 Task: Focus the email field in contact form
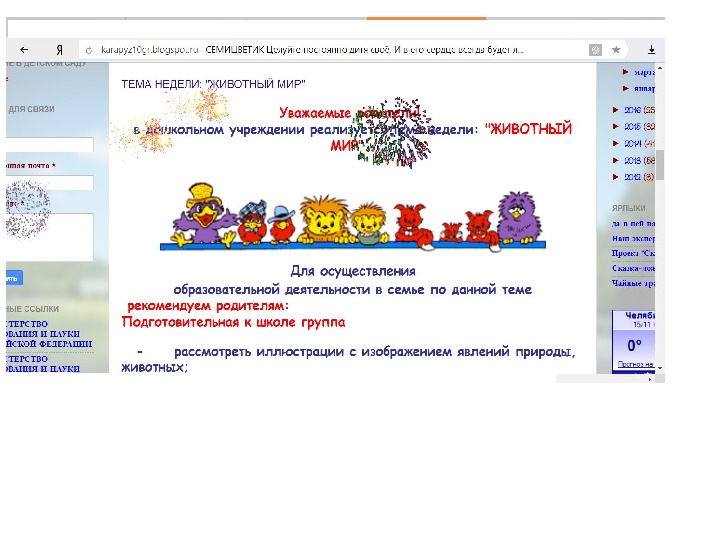(x=50, y=183)
